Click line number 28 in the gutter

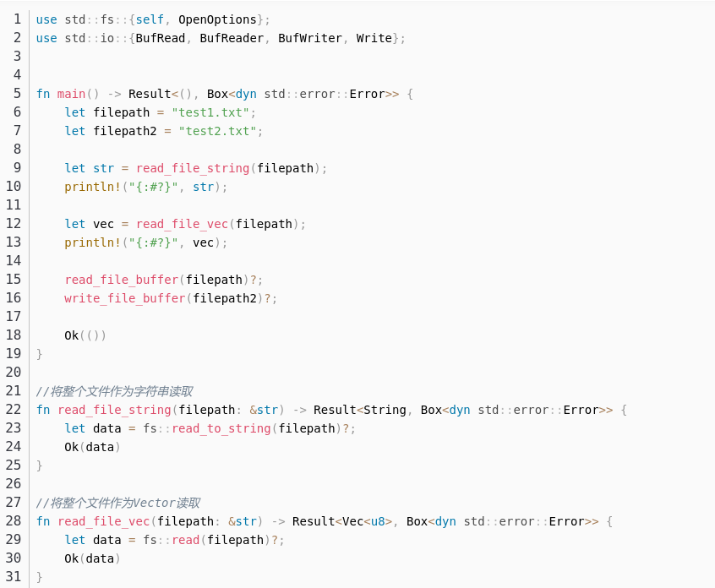point(14,521)
